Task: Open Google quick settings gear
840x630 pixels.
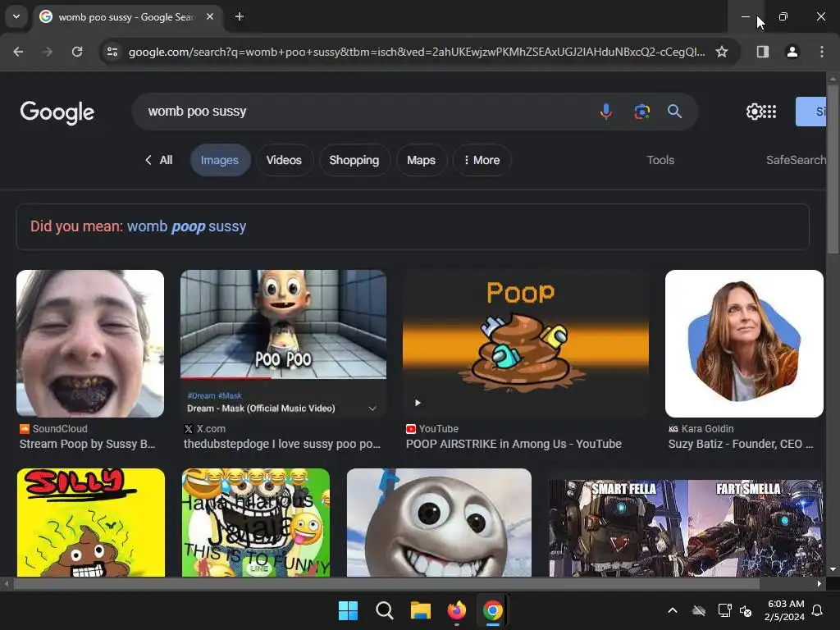Action: pos(754,112)
